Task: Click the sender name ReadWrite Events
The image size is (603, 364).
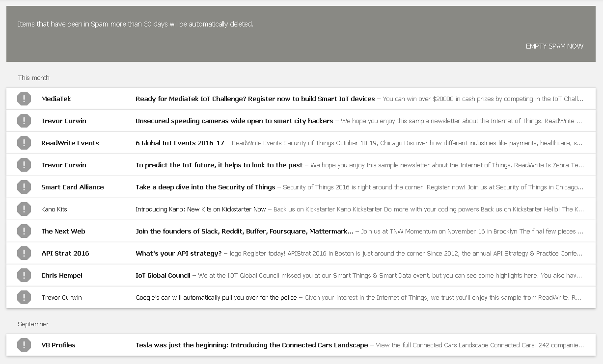Action: click(70, 143)
